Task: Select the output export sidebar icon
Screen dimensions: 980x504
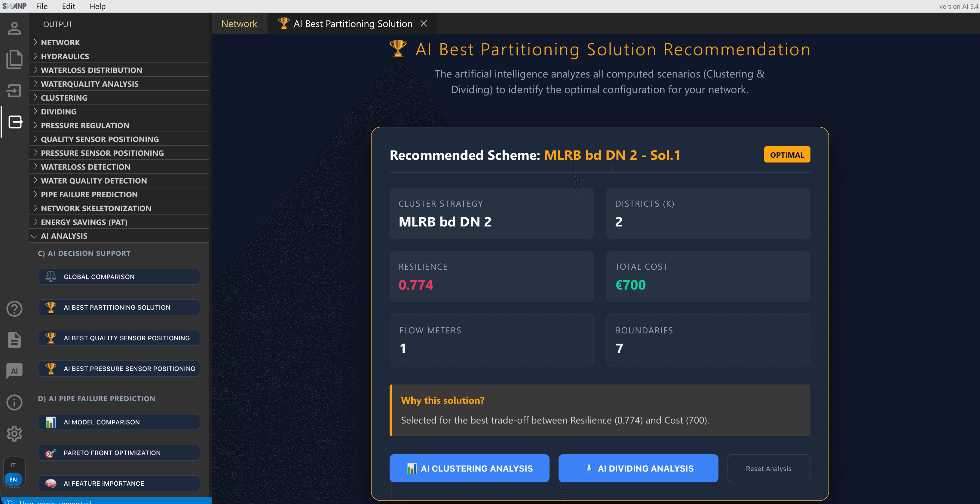Action: 15,122
